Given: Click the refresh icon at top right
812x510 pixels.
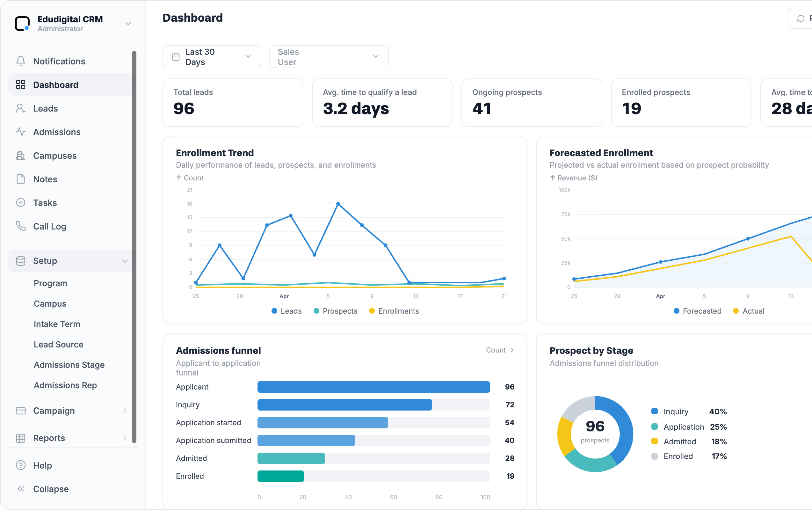Looking at the screenshot, I should (801, 18).
